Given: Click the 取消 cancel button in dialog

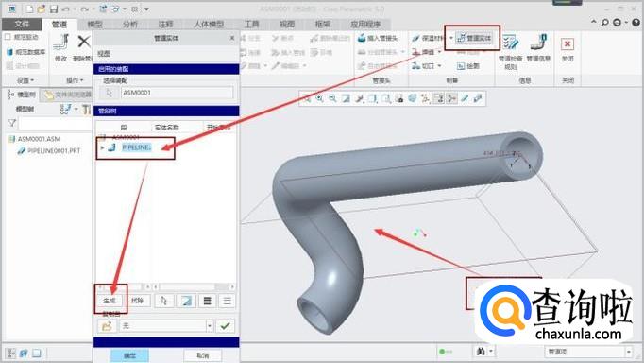Looking at the screenshot, I should click(203, 355).
